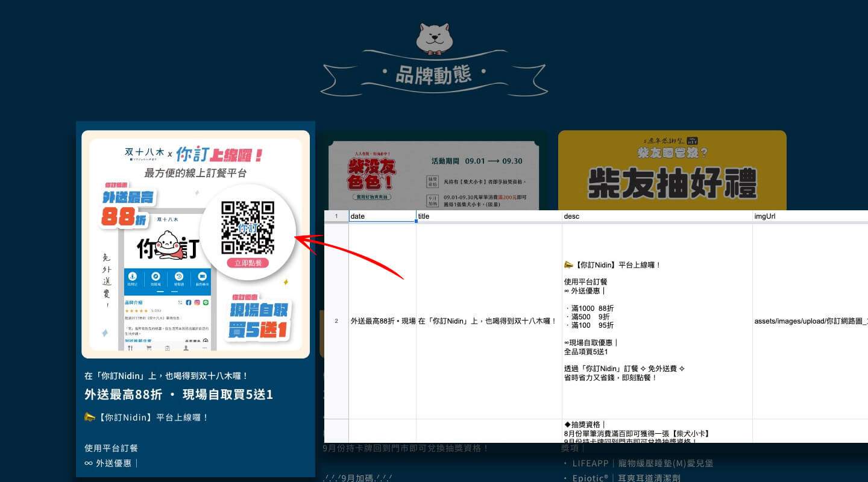This screenshot has width=868, height=482.
Task: Click the Shiba dog logo above 品牌動態
Action: click(433, 38)
